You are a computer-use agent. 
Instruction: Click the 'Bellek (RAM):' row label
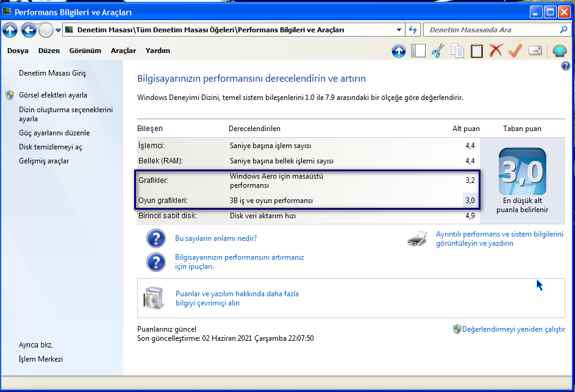[x=160, y=160]
